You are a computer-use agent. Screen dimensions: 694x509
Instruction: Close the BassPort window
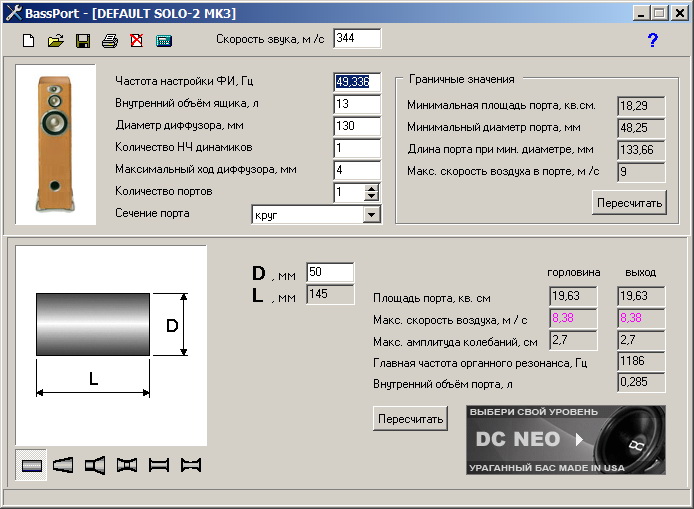click(679, 13)
